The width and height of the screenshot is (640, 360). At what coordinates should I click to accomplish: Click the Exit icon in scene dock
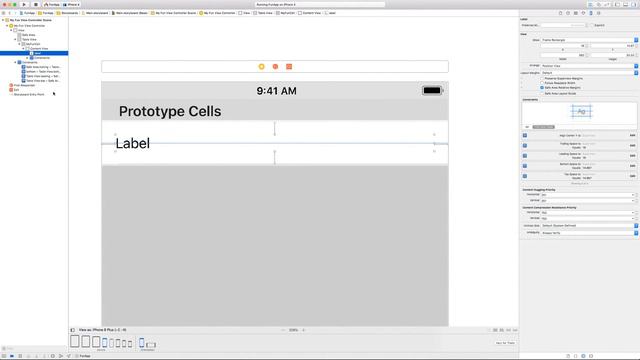289,67
